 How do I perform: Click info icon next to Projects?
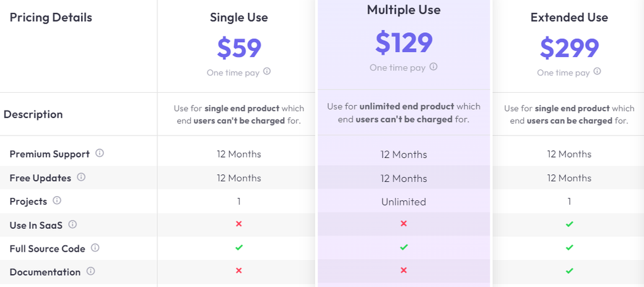click(x=57, y=200)
